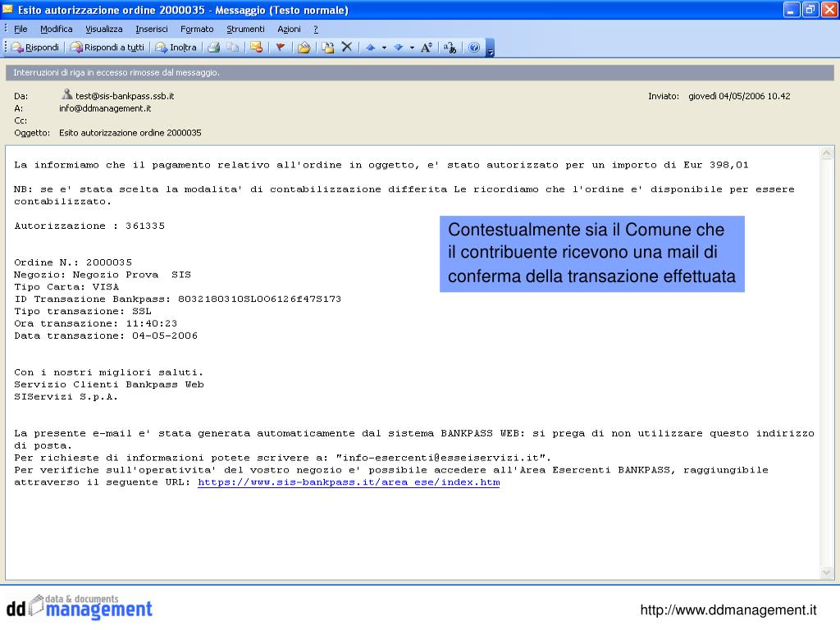Open the Formato menu
Image resolution: width=840 pixels, height=630 pixels.
click(197, 29)
